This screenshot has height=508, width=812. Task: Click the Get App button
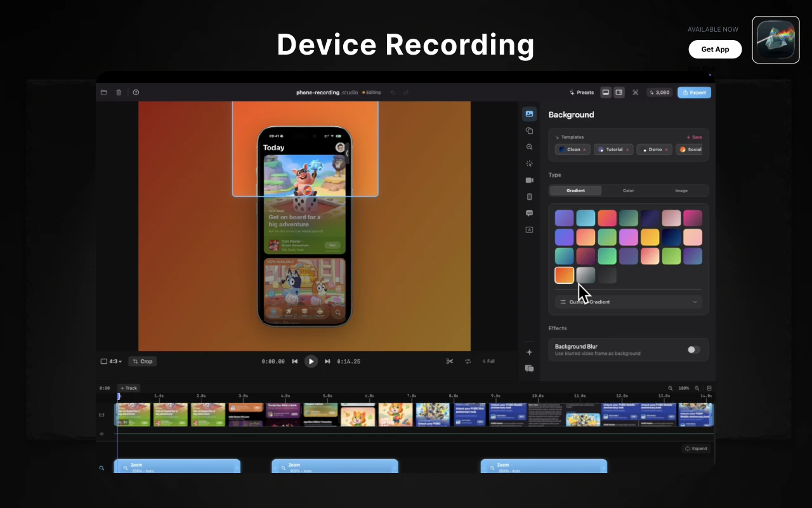pos(715,50)
